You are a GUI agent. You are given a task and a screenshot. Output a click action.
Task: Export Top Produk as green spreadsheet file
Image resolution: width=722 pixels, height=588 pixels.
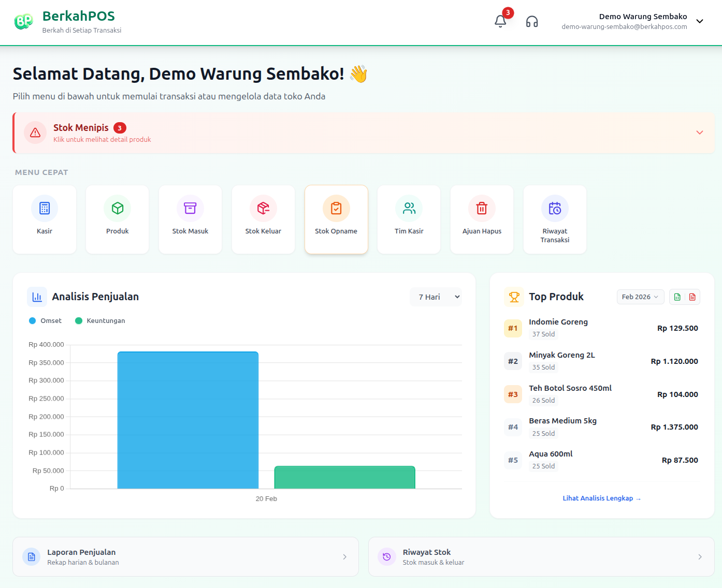pyautogui.click(x=677, y=297)
